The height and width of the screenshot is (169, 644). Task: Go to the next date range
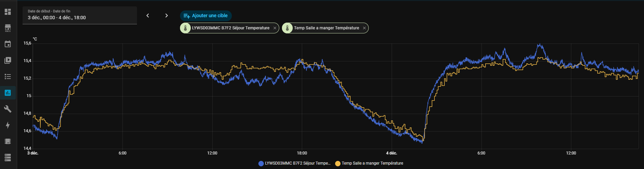[x=167, y=16]
